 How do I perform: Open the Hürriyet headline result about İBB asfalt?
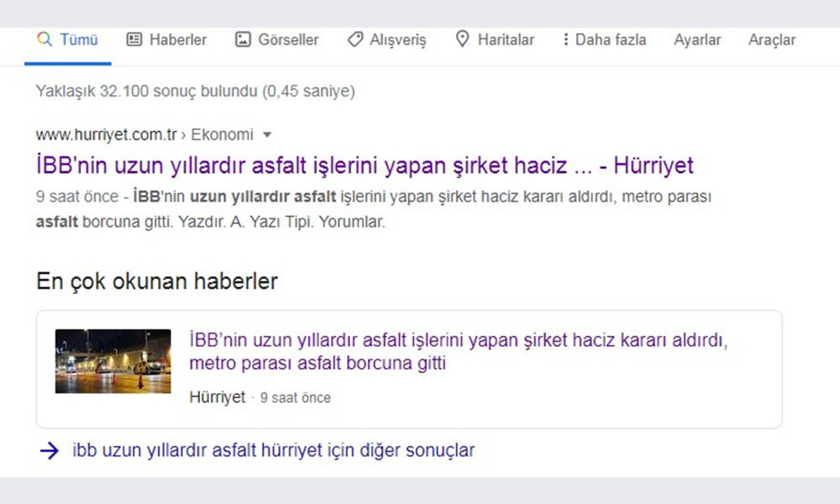[x=365, y=165]
